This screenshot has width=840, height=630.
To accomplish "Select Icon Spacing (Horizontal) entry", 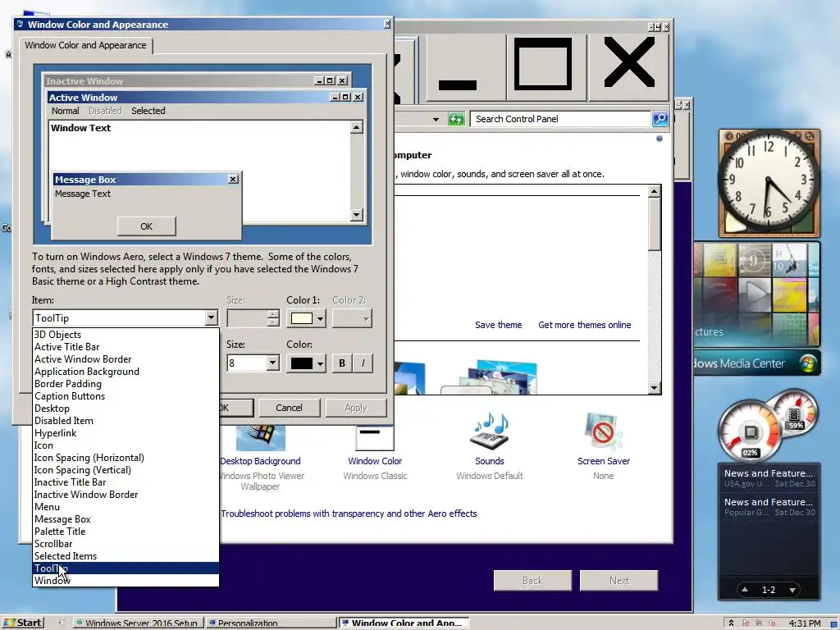I will [x=126, y=458].
